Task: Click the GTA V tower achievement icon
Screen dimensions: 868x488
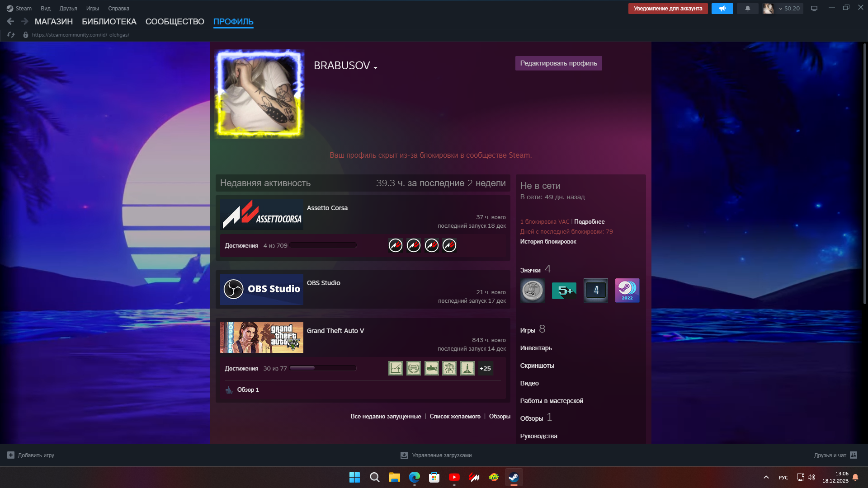Action: click(x=467, y=368)
